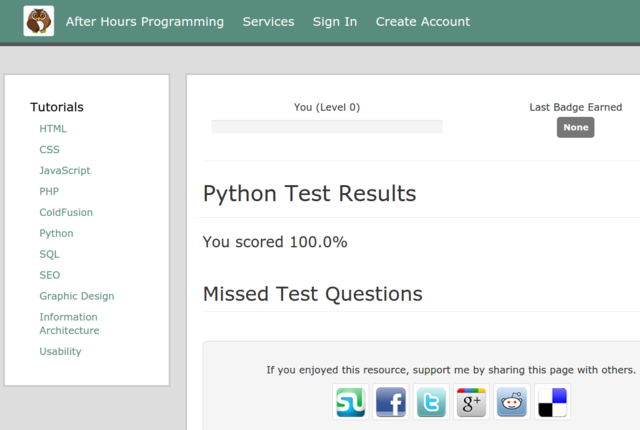Share this page on Facebook
Image resolution: width=640 pixels, height=430 pixels.
click(x=391, y=401)
